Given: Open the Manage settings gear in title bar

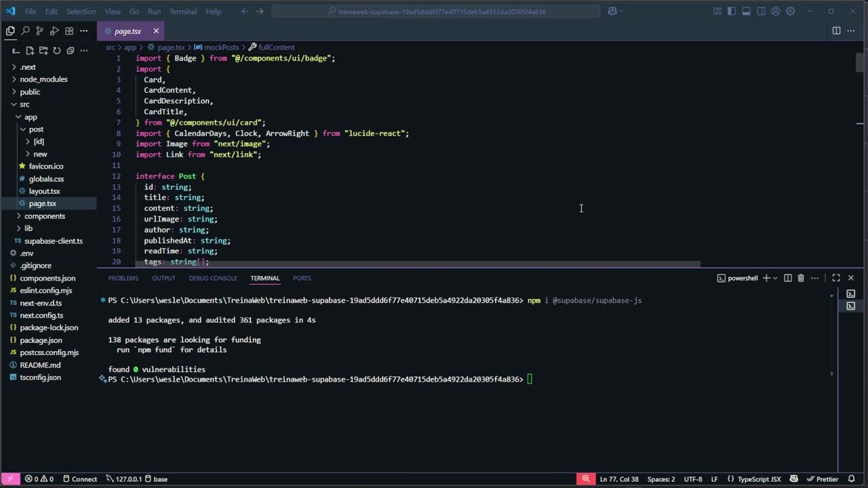Looking at the screenshot, I should [790, 12].
